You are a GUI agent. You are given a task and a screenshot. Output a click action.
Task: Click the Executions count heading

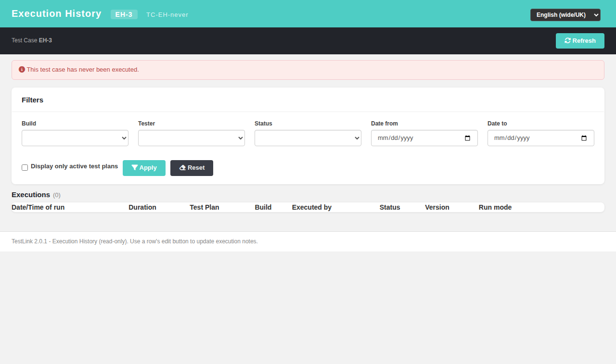[36, 195]
